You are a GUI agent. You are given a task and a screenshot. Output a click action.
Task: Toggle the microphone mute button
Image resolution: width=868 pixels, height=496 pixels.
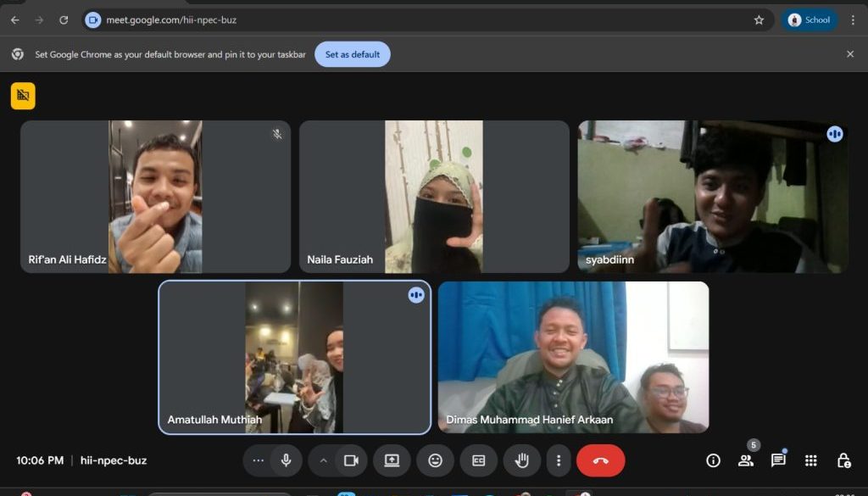287,460
